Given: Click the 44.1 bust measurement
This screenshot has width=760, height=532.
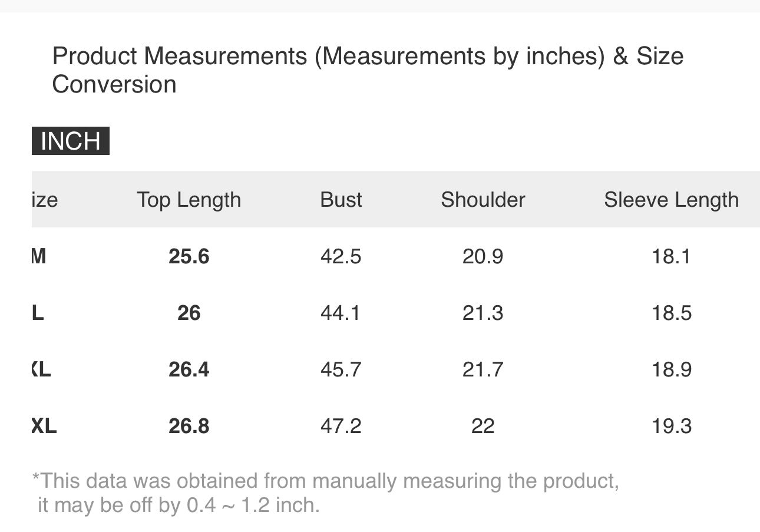Looking at the screenshot, I should click(x=341, y=313).
